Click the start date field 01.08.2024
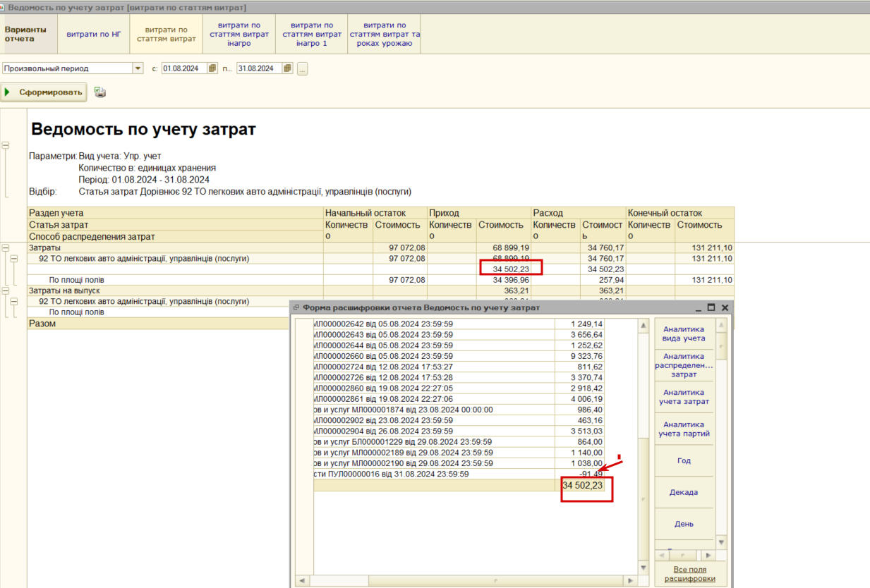The image size is (870, 588). point(184,68)
